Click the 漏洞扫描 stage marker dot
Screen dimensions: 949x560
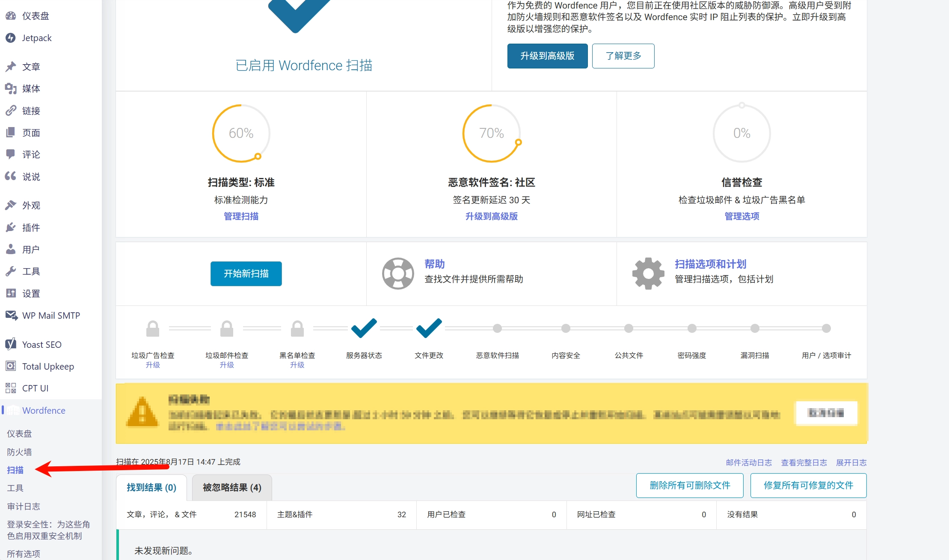(x=755, y=328)
